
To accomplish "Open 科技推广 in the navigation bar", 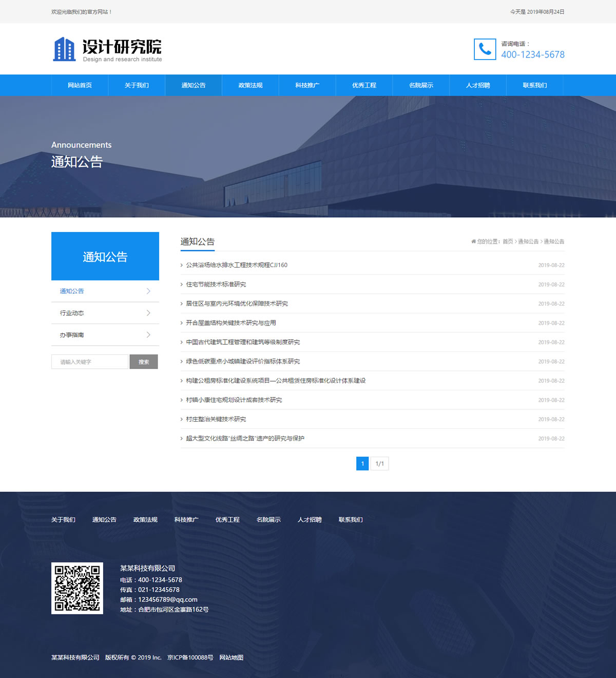I will coord(307,85).
